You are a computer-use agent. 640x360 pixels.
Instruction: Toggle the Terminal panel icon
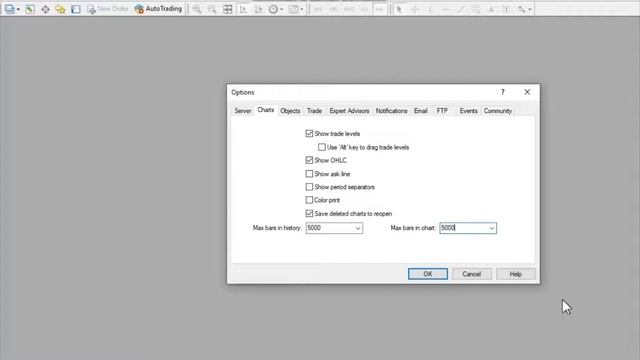[x=76, y=9]
